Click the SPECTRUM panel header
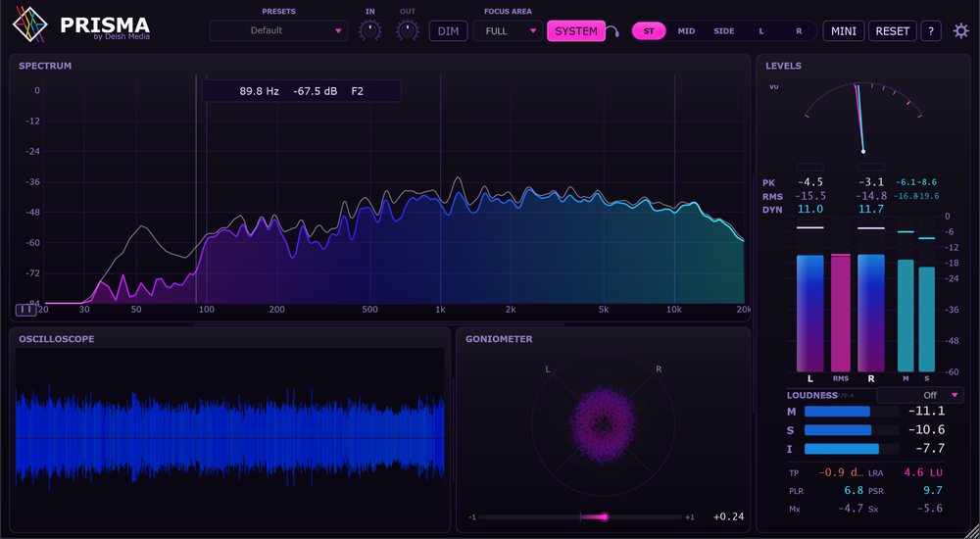980x539 pixels. point(45,65)
